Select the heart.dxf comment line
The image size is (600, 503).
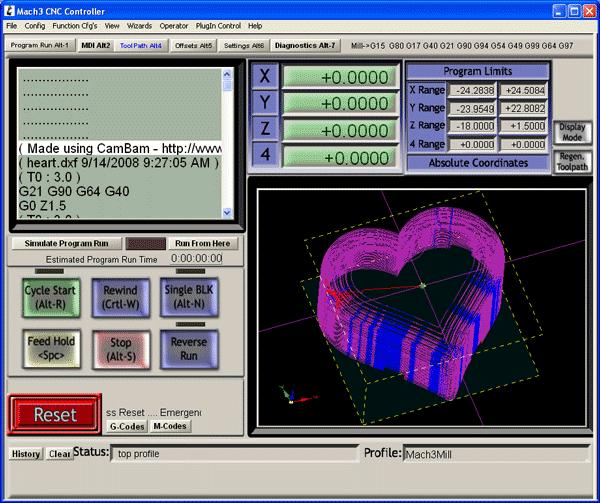click(x=120, y=163)
